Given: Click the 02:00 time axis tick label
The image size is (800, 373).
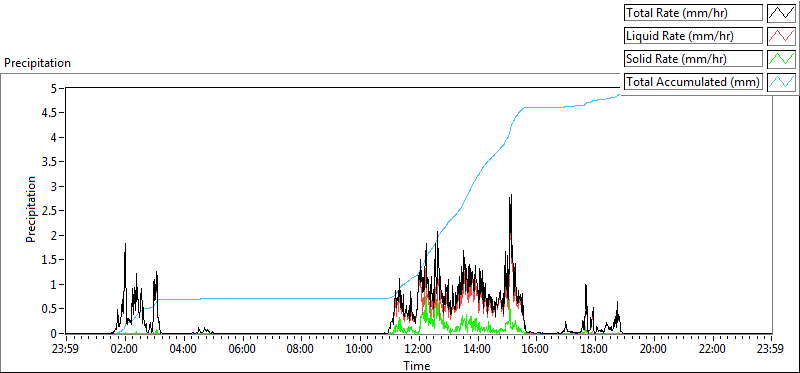Looking at the screenshot, I should pyautogui.click(x=125, y=350).
